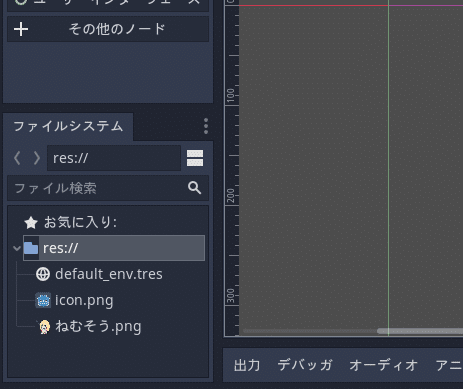Click the character thumbnail of ねむそう.png
This screenshot has width=463, height=389.
45,327
